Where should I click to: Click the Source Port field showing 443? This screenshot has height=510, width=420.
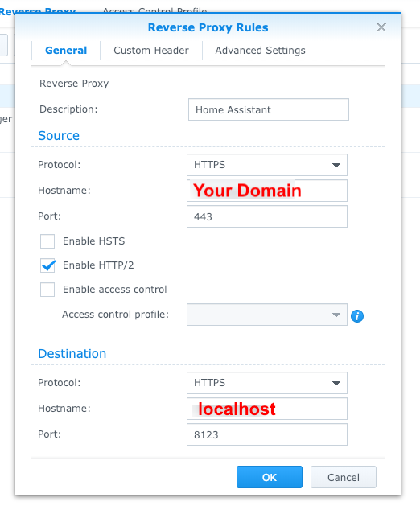[x=267, y=216]
